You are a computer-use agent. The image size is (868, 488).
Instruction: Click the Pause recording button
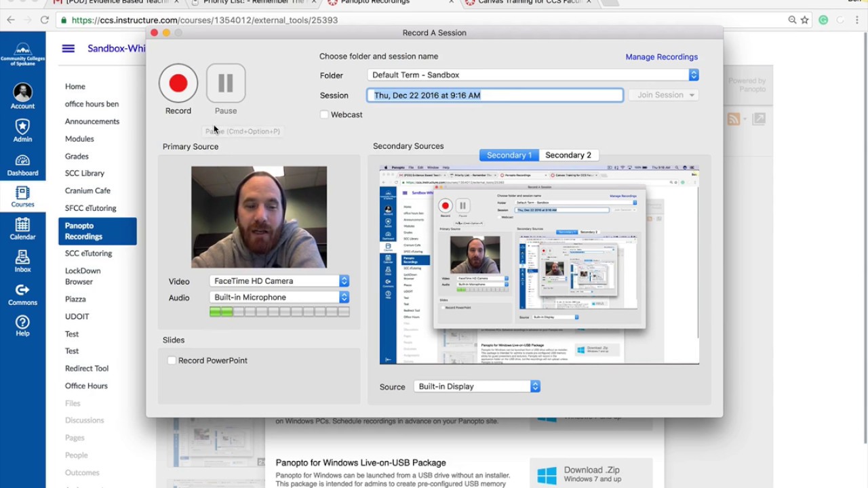(226, 83)
